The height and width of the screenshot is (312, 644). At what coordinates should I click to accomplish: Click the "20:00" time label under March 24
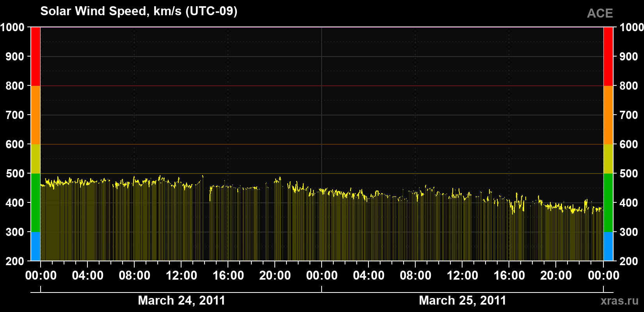coord(275,276)
